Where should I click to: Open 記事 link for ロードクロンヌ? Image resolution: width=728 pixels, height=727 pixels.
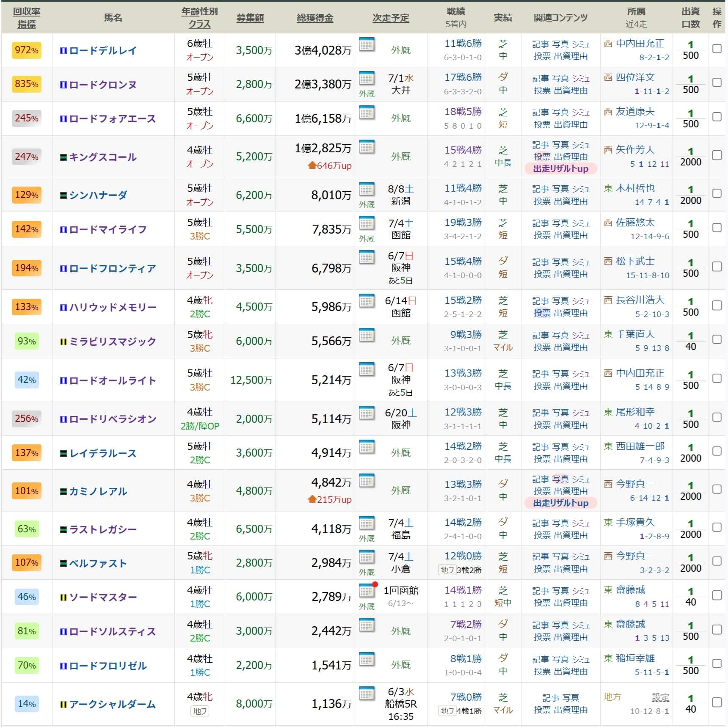pos(540,78)
